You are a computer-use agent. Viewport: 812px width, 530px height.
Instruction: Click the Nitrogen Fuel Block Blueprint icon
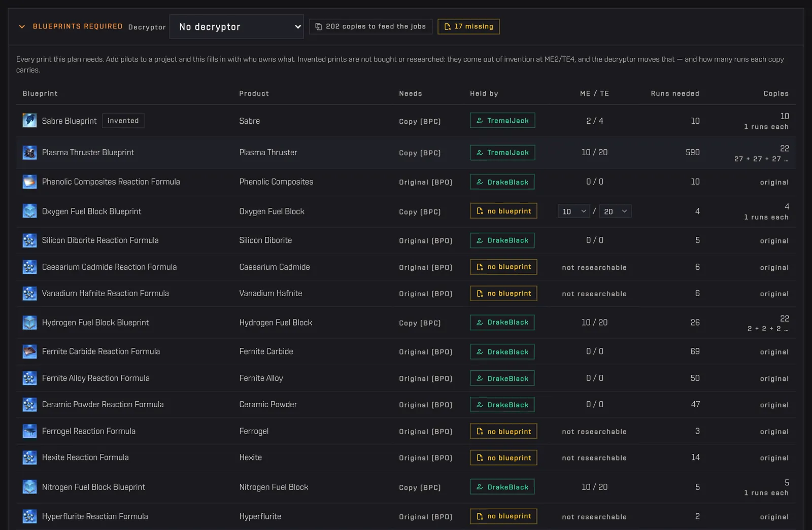click(x=29, y=487)
